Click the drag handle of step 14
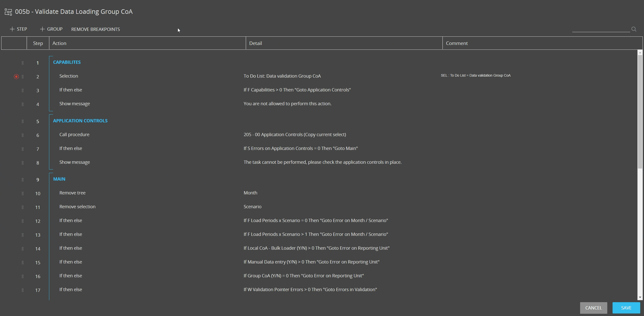This screenshot has height=316, width=644. tap(23, 249)
